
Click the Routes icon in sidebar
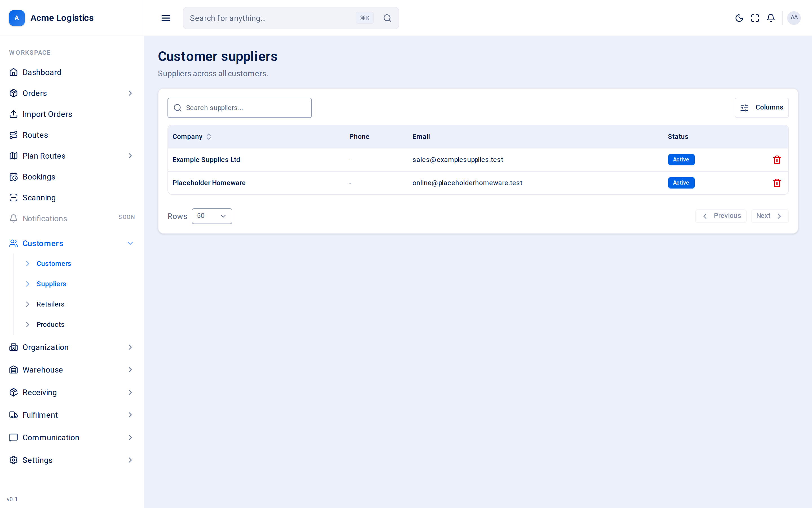pos(14,135)
